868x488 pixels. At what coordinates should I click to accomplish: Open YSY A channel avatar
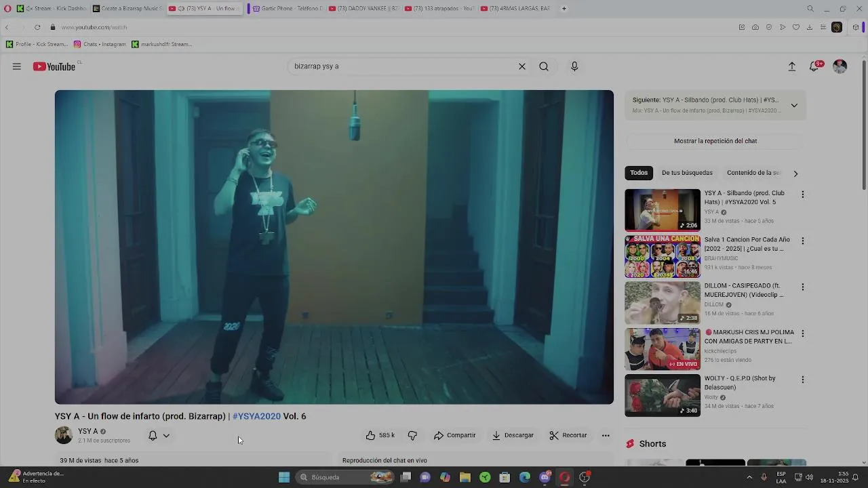tap(64, 435)
